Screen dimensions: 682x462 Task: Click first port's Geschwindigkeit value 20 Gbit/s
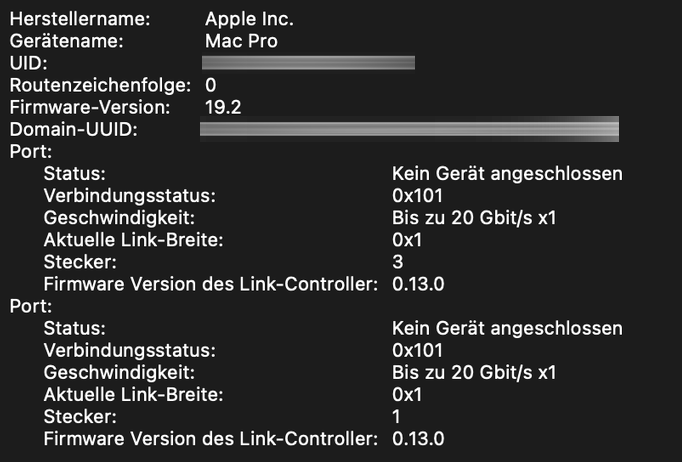(492, 218)
